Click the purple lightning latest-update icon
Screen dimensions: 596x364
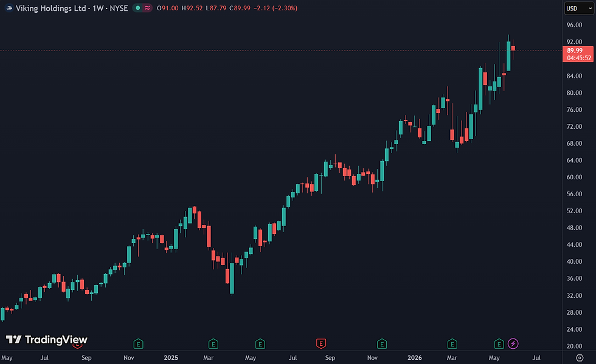[513, 344]
